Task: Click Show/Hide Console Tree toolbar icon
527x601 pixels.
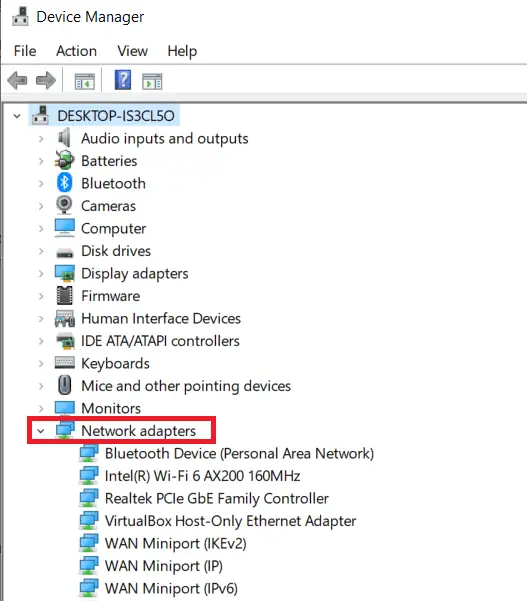Action: [x=84, y=82]
